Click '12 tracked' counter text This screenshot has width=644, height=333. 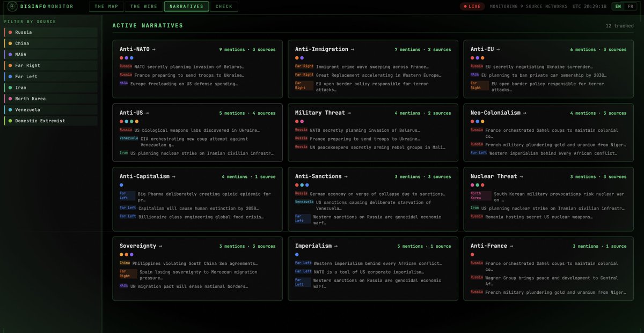point(619,26)
